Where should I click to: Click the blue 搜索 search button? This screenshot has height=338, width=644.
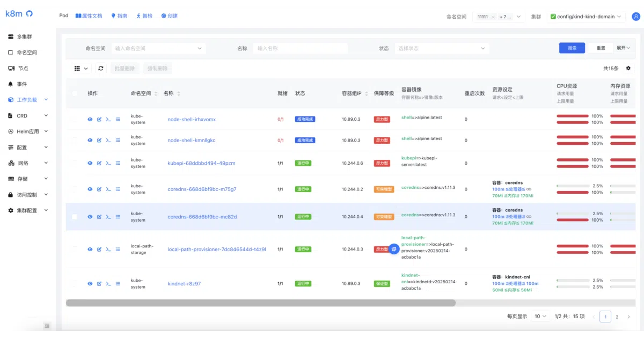[x=572, y=48]
